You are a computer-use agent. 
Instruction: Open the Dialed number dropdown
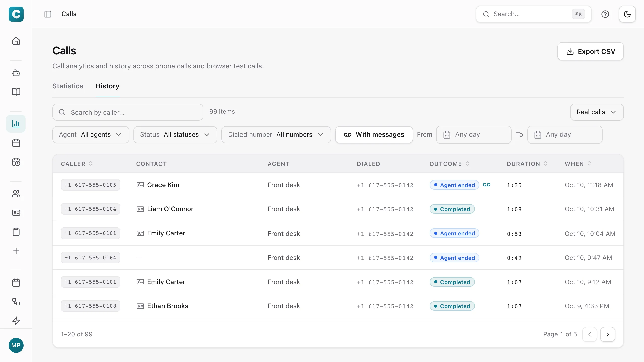(276, 135)
